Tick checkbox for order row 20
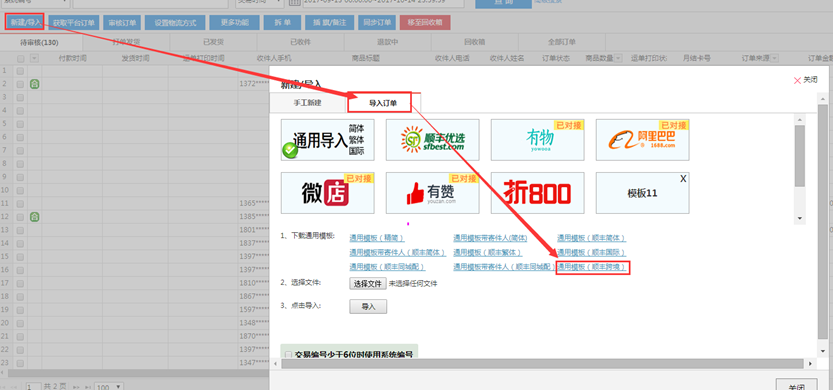 point(20,323)
